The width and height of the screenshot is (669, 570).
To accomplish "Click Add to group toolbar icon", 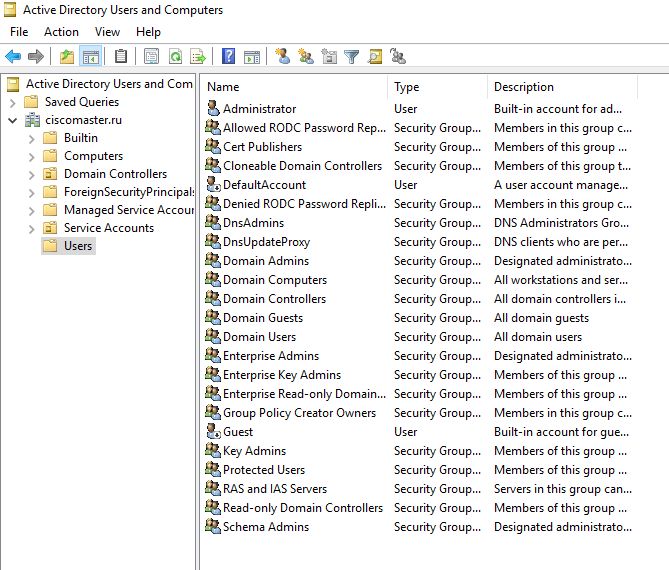I will (398, 56).
